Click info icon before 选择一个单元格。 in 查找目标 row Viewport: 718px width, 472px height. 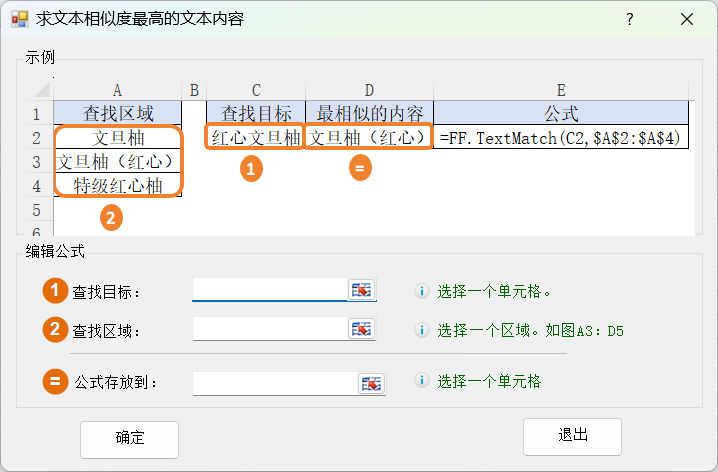pyautogui.click(x=421, y=292)
